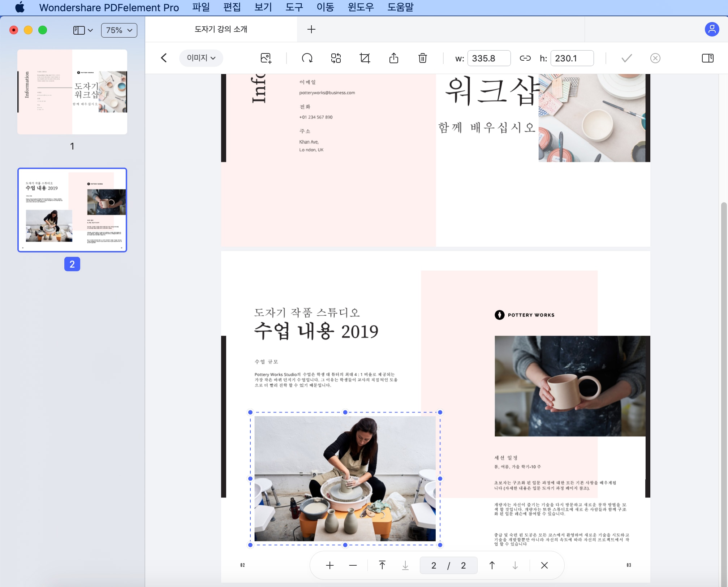Click the potteryworks@business.com email text

[327, 93]
